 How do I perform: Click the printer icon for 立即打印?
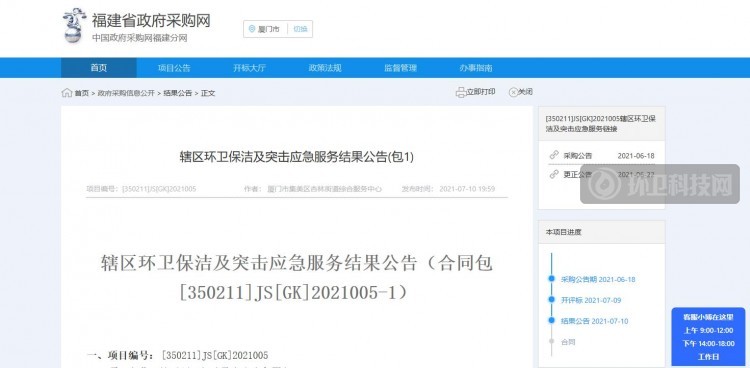(461, 92)
